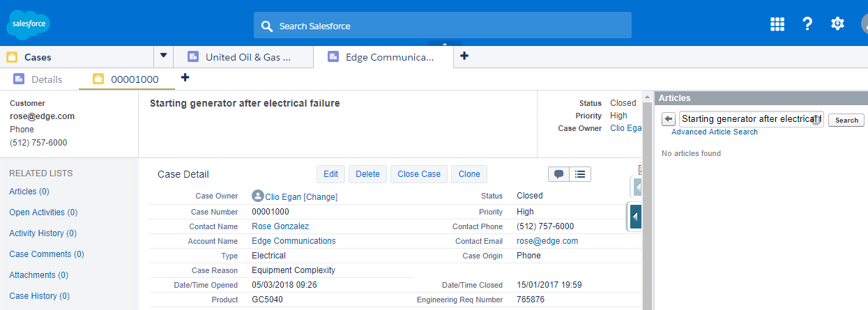
Task: Click the Close Case button
Action: [419, 174]
